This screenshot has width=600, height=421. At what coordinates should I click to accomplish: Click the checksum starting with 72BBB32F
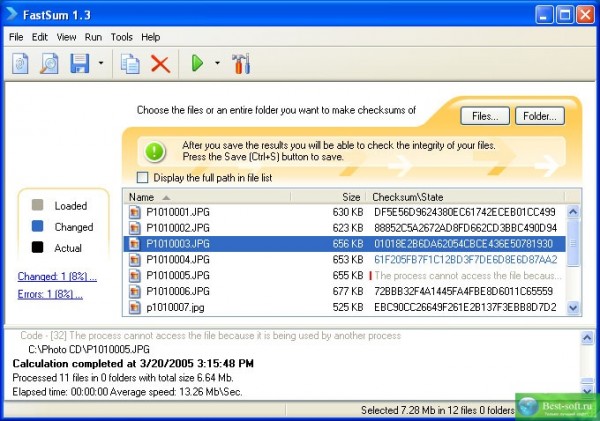(463, 292)
